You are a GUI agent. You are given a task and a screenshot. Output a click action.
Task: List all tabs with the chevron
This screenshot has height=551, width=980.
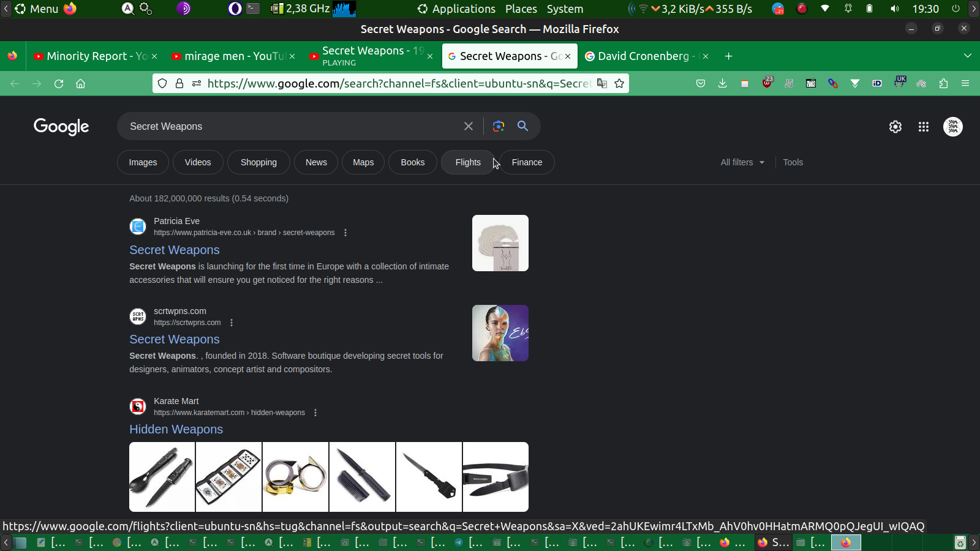click(968, 56)
